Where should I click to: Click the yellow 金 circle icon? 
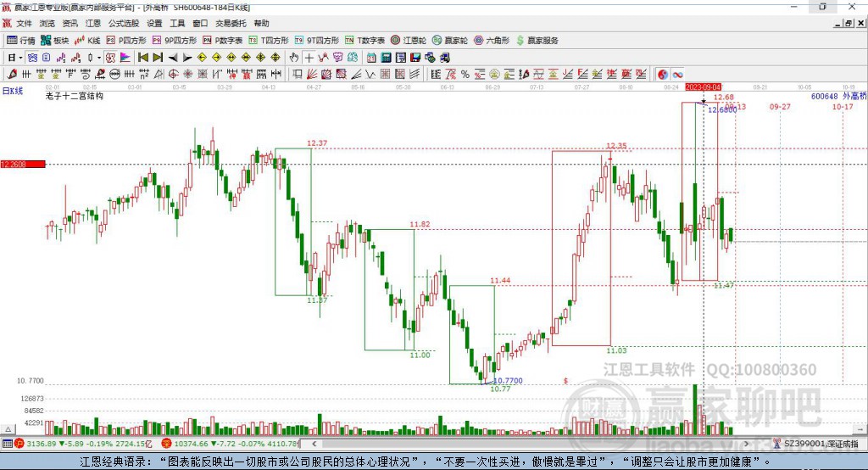tap(494, 75)
